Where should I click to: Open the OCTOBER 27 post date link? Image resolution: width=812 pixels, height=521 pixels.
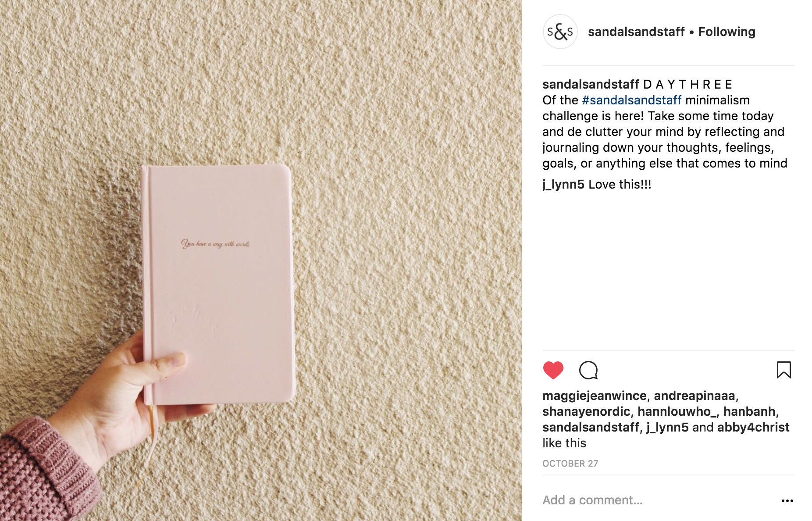(x=570, y=464)
